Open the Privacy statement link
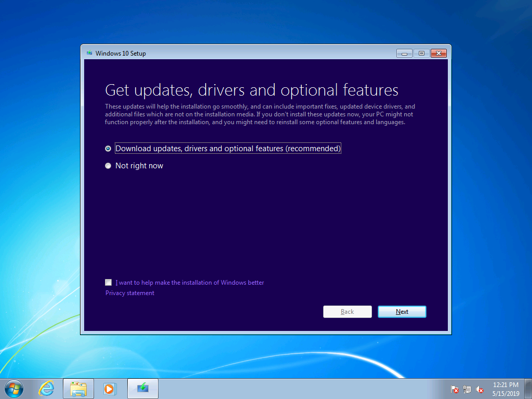Screen dimensions: 532x399 pyautogui.click(x=129, y=292)
